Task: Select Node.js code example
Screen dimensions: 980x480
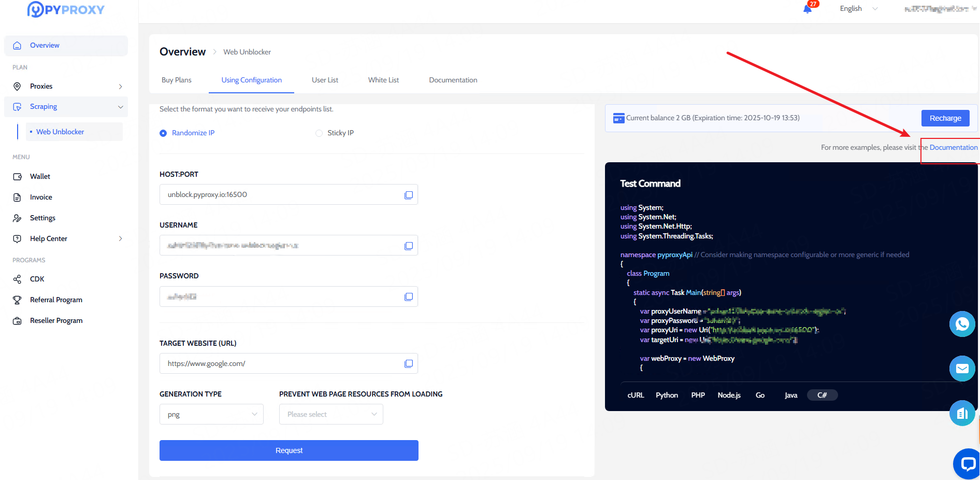Action: [729, 396]
